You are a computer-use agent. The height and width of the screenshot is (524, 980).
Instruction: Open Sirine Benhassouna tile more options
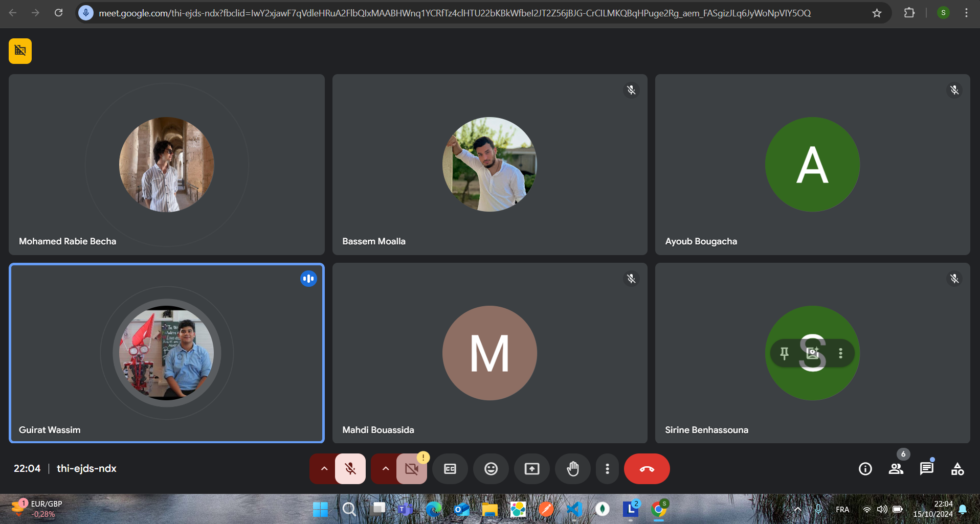(x=840, y=353)
